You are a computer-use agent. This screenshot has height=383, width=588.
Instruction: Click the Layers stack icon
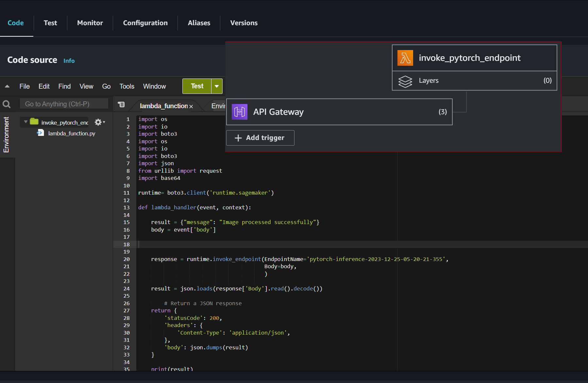(405, 81)
